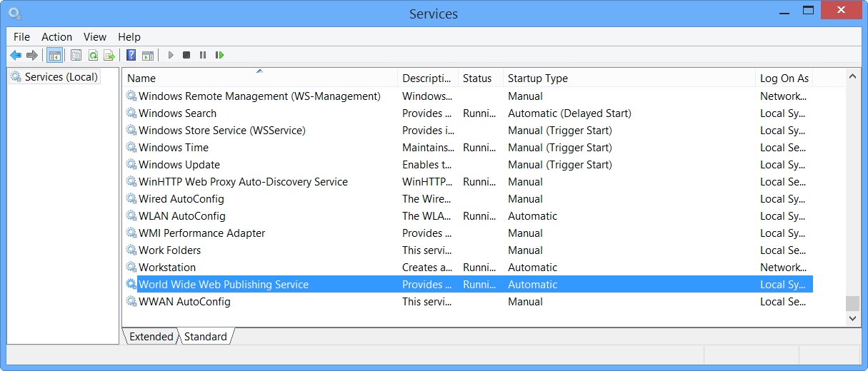868x371 pixels.
Task: Click Show/Hide Console Tree toolbar icon
Action: click(55, 55)
